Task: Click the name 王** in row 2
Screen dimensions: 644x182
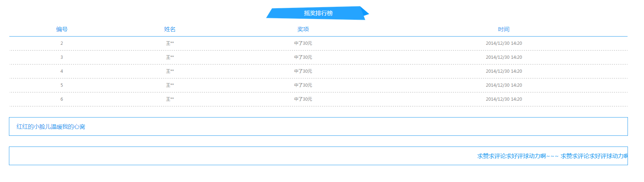Action: 170,43
